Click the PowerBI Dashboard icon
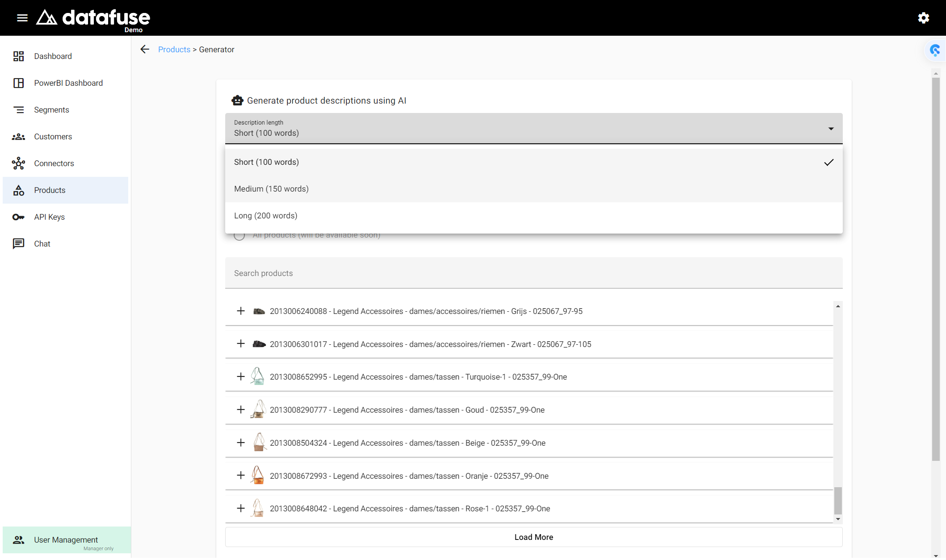The width and height of the screenshot is (946, 560). pyautogui.click(x=18, y=83)
